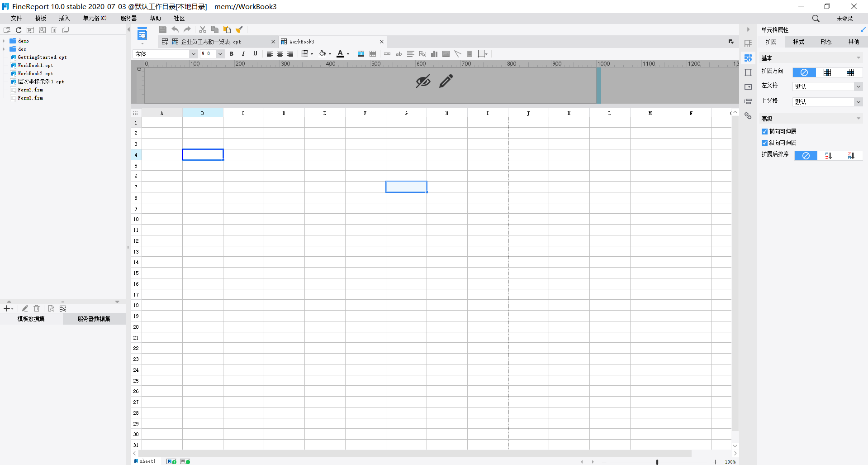Insert rich text with the ab icon
This screenshot has height=465, width=868.
pos(398,54)
